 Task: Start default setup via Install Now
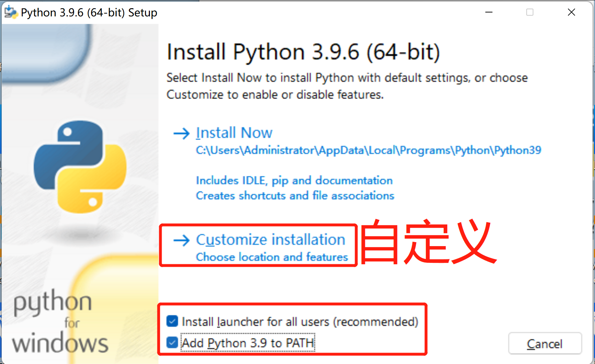pyautogui.click(x=234, y=133)
